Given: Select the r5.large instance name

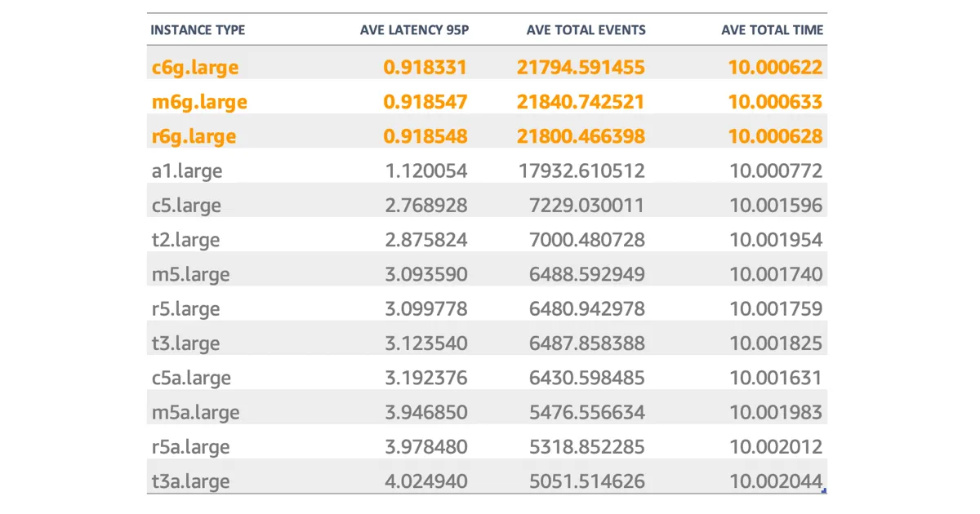Looking at the screenshot, I should tap(185, 309).
